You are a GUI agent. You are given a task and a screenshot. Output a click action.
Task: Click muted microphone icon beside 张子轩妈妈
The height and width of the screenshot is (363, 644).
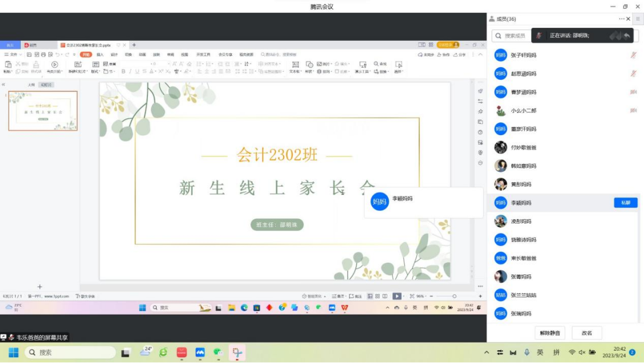(633, 55)
